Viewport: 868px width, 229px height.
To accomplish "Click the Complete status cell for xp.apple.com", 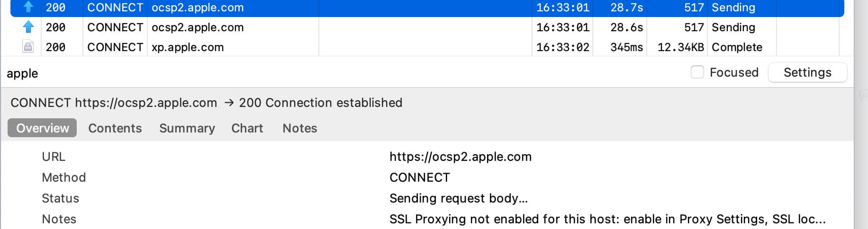I will (737, 47).
